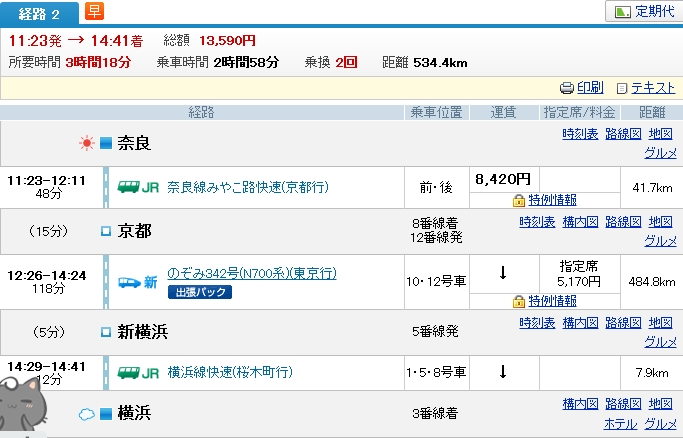Click the 1・5・8号車 boarding position cell

pyautogui.click(x=436, y=372)
